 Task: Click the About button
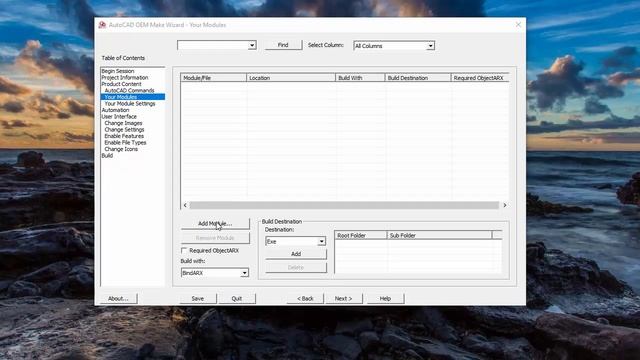click(x=118, y=299)
